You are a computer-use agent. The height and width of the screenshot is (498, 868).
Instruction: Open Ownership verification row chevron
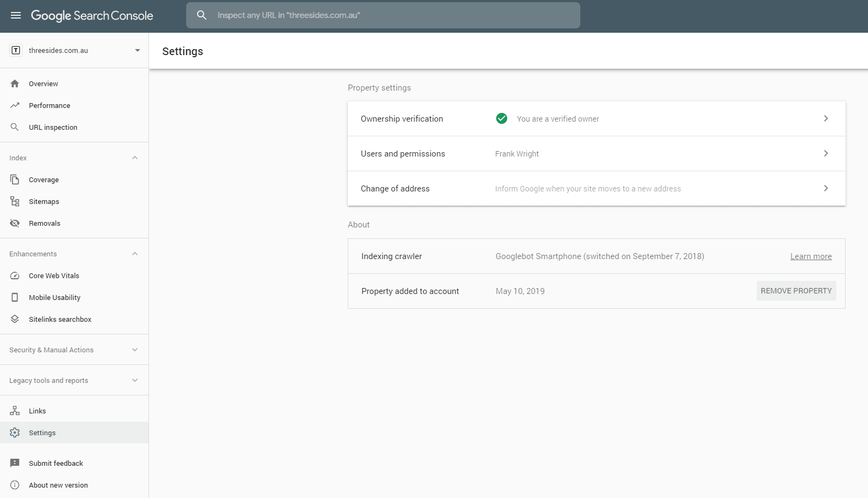pos(826,118)
